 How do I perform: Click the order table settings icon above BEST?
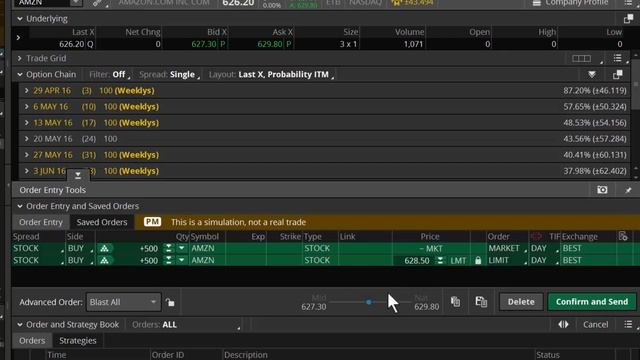click(622, 236)
